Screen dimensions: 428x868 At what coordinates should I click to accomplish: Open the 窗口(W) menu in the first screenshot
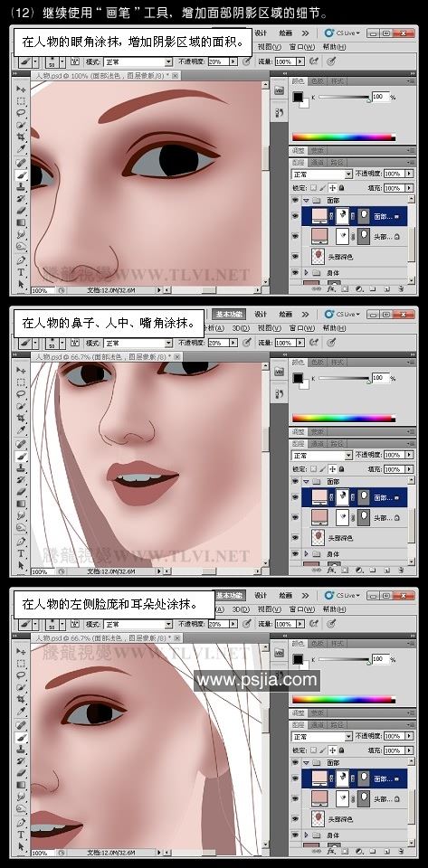click(x=301, y=47)
